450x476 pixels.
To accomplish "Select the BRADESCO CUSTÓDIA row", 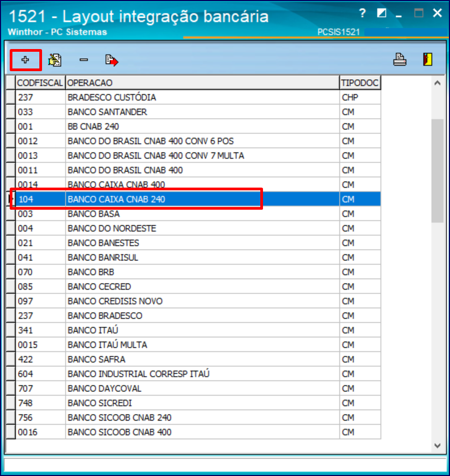I will [198, 97].
